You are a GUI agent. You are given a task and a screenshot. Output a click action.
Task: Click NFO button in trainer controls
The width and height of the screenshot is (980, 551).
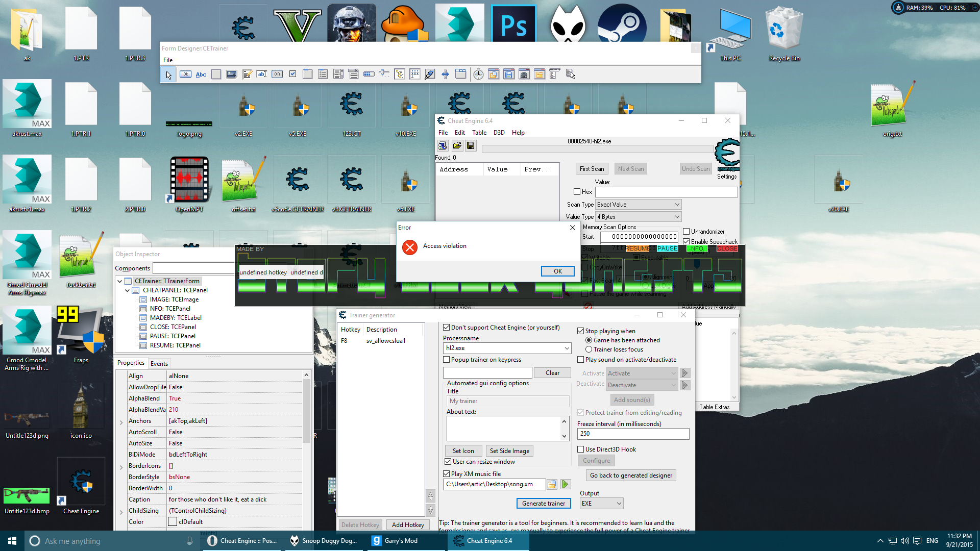click(x=698, y=248)
